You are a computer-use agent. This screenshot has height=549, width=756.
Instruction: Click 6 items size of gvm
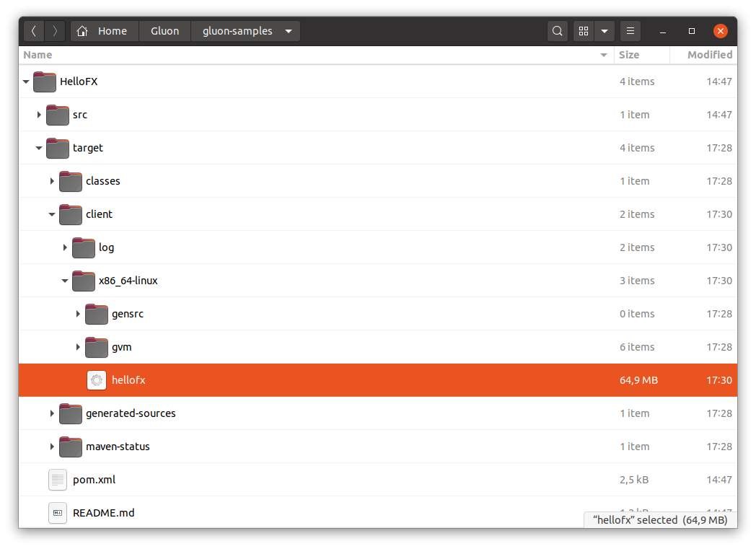637,347
